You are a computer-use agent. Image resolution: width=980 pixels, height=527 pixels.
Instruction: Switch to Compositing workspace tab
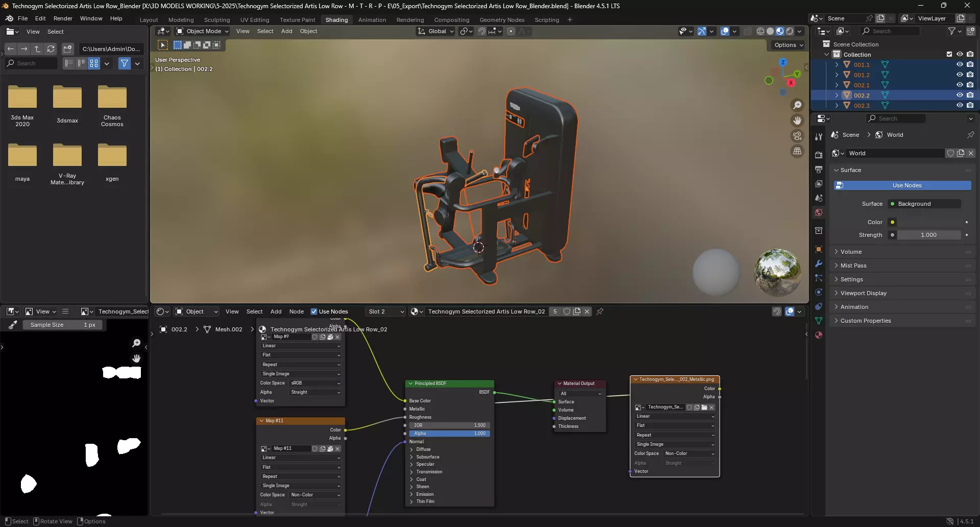tap(451, 20)
